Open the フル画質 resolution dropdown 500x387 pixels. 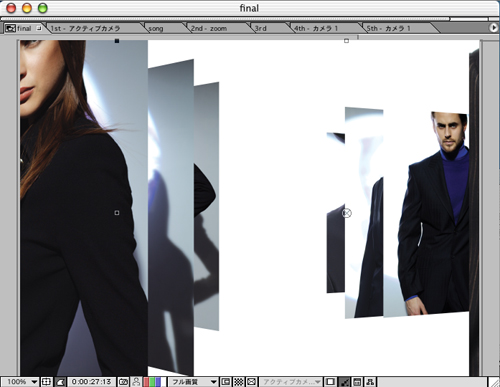click(193, 382)
